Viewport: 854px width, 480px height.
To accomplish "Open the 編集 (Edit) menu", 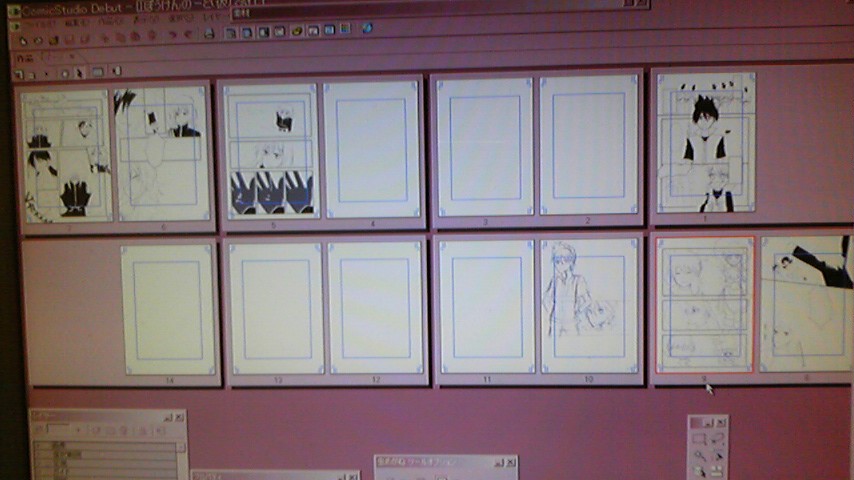I will click(77, 23).
